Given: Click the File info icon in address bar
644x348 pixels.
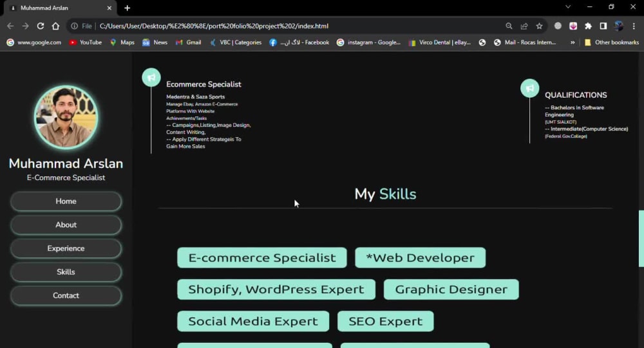Looking at the screenshot, I should tap(74, 26).
